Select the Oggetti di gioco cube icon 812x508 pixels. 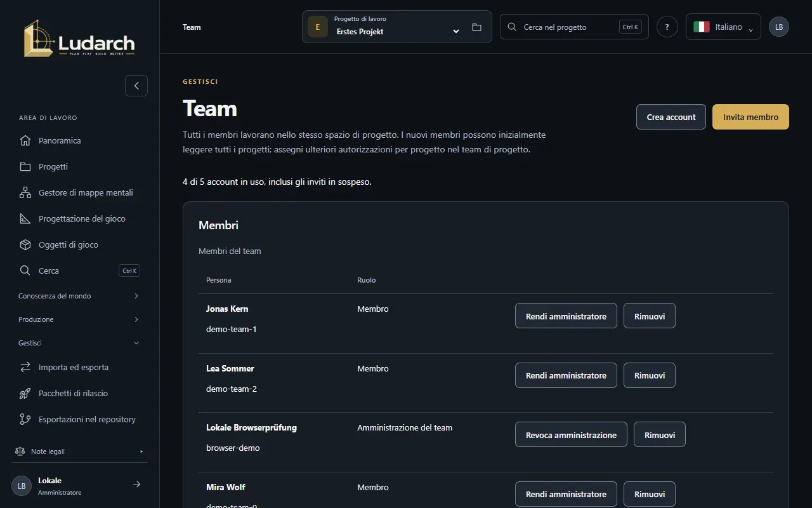pyautogui.click(x=25, y=244)
